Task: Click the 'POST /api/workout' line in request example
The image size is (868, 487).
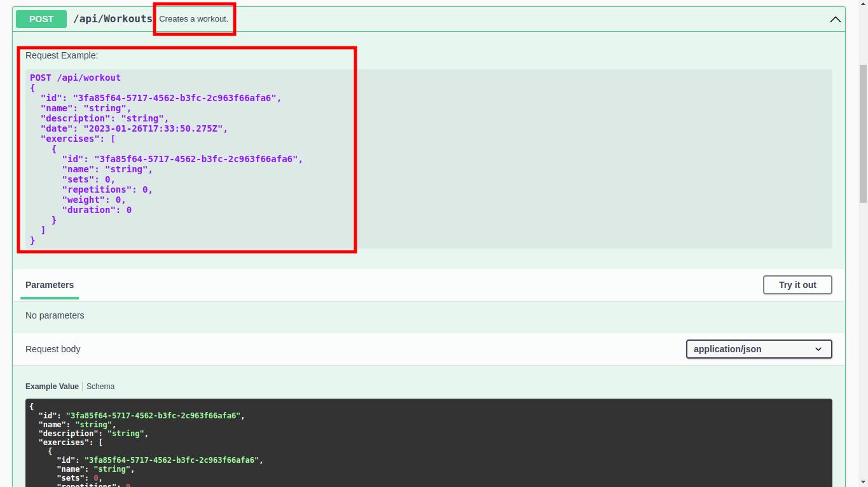Action: click(75, 78)
